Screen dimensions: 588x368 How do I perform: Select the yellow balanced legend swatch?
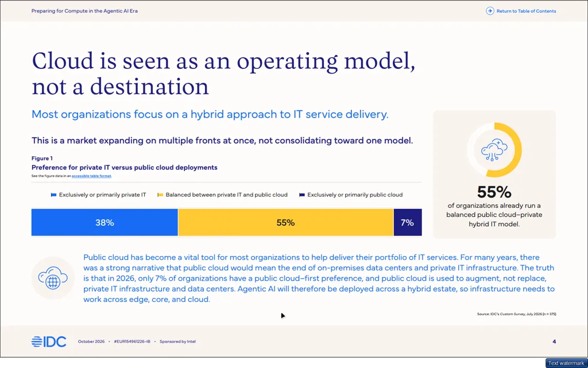pyautogui.click(x=160, y=195)
